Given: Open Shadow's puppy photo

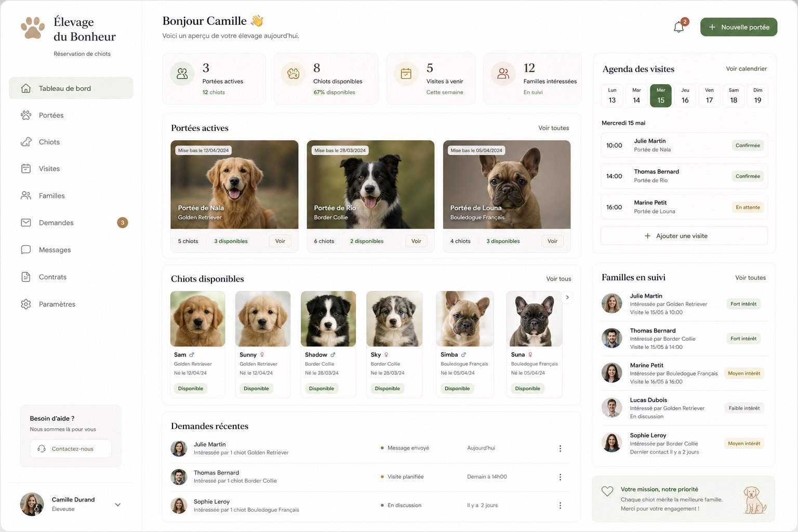Looking at the screenshot, I should (x=328, y=319).
